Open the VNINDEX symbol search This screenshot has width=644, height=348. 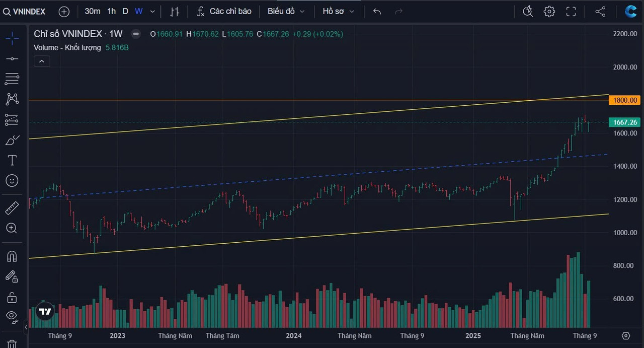pos(24,11)
